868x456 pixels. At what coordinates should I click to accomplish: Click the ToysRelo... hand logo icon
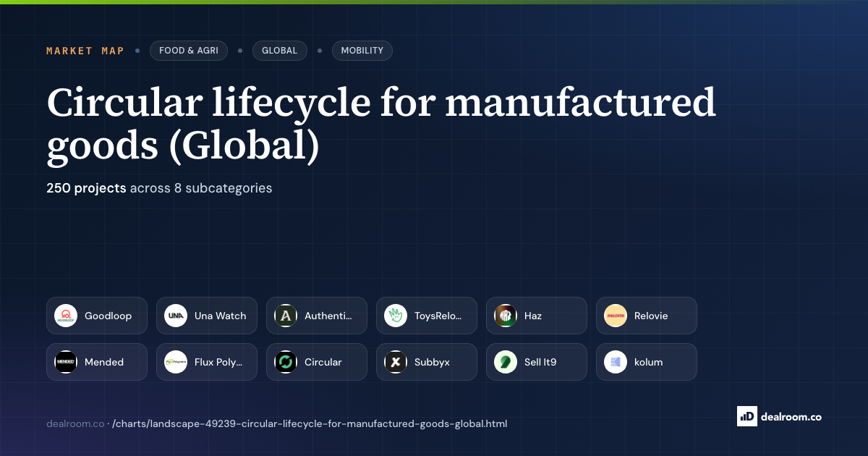pyautogui.click(x=396, y=316)
